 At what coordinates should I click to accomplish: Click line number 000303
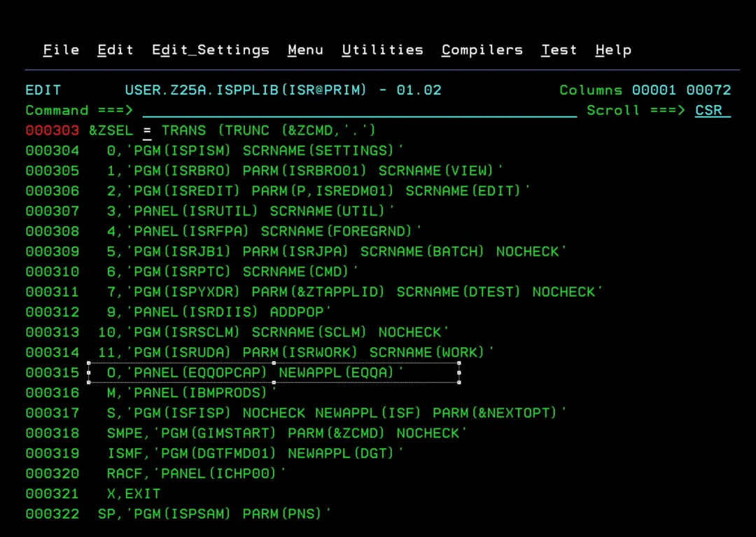coord(52,131)
